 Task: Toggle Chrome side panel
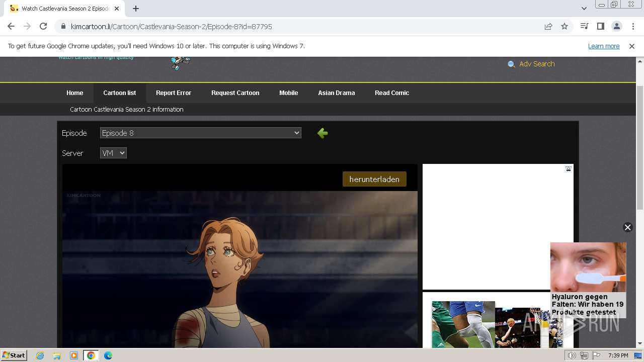[x=600, y=26]
